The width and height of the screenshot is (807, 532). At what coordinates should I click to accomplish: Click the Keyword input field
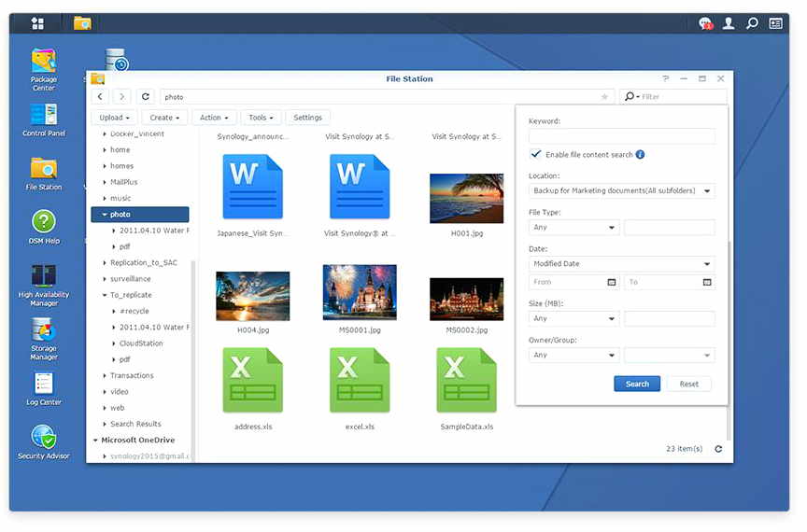coord(621,136)
